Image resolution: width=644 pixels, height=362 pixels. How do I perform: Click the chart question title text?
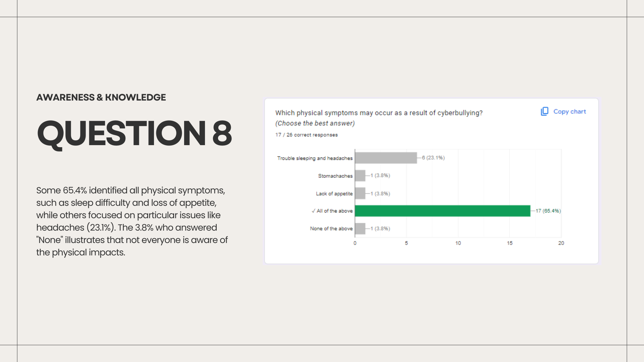pos(379,113)
